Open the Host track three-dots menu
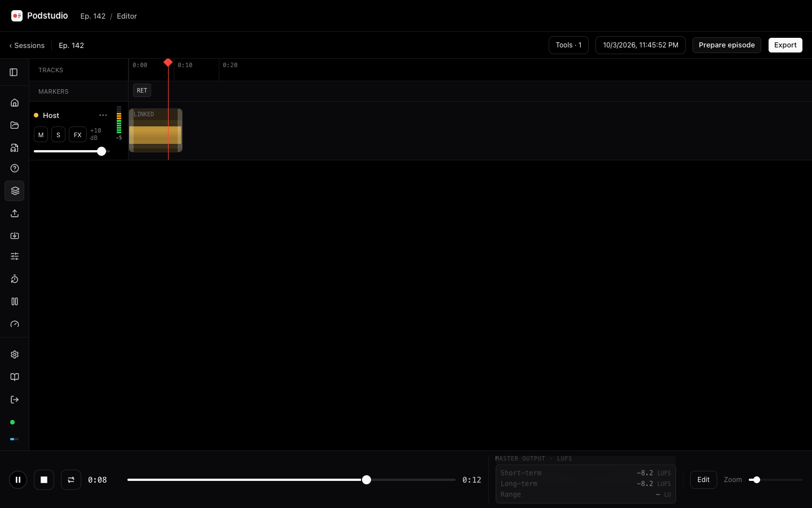The width and height of the screenshot is (812, 508). click(x=103, y=115)
